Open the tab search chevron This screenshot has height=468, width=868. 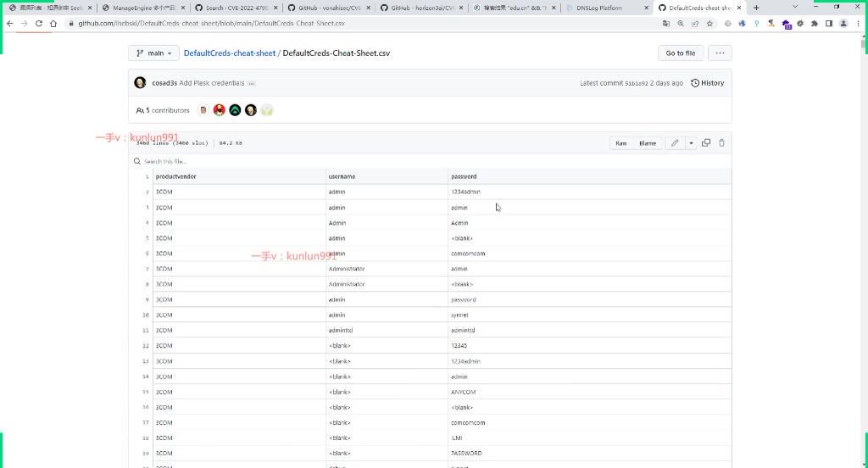[795, 7]
